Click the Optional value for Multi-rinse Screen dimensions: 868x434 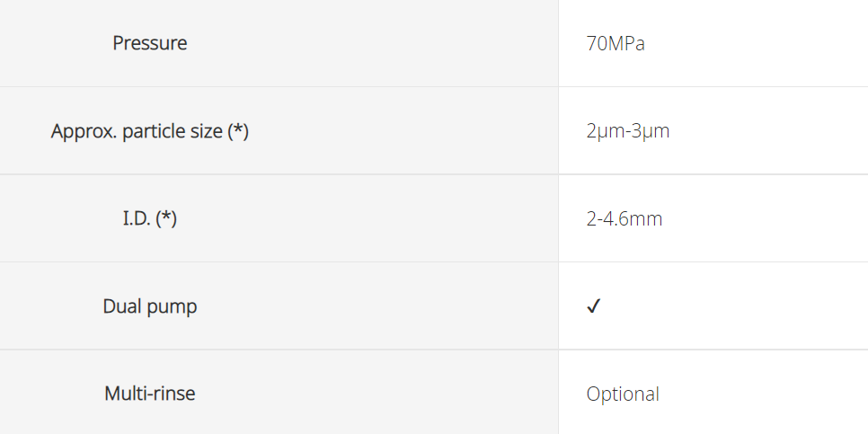click(623, 394)
